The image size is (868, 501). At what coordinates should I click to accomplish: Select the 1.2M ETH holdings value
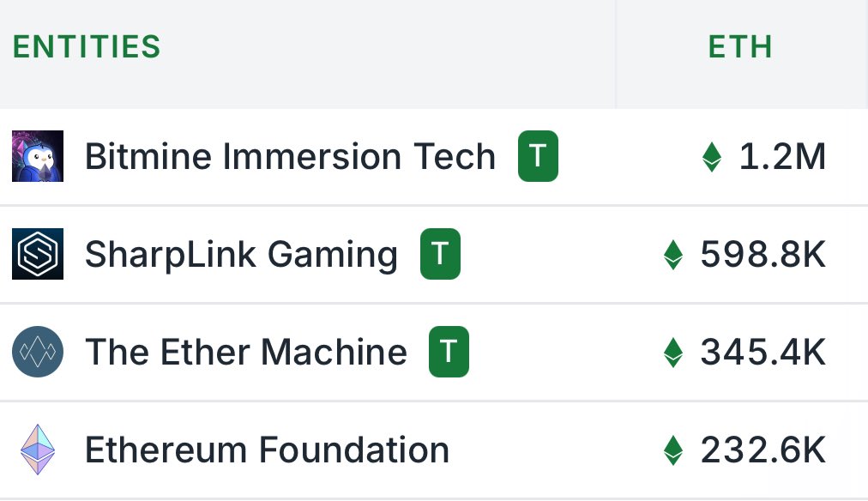[x=782, y=157]
